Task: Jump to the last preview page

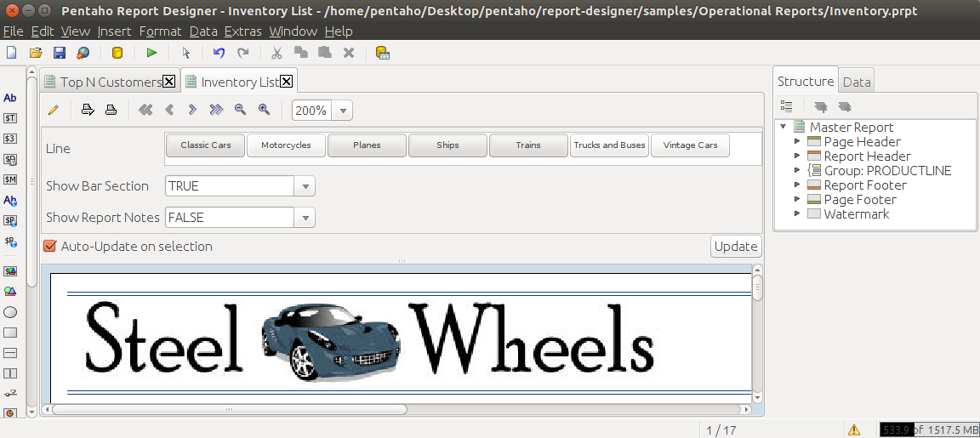Action: (216, 110)
